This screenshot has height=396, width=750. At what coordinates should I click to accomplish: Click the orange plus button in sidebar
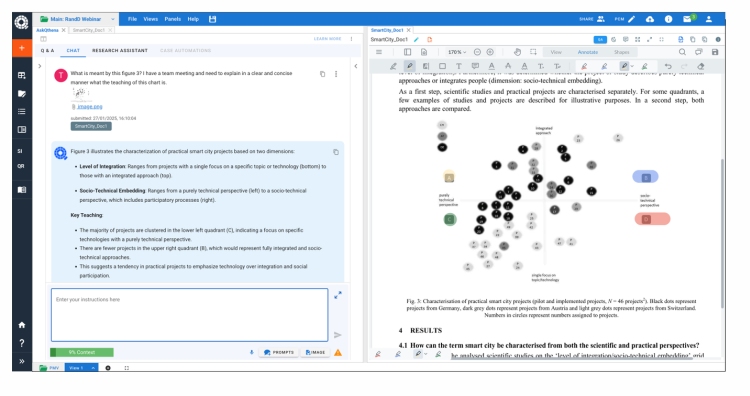coord(22,48)
